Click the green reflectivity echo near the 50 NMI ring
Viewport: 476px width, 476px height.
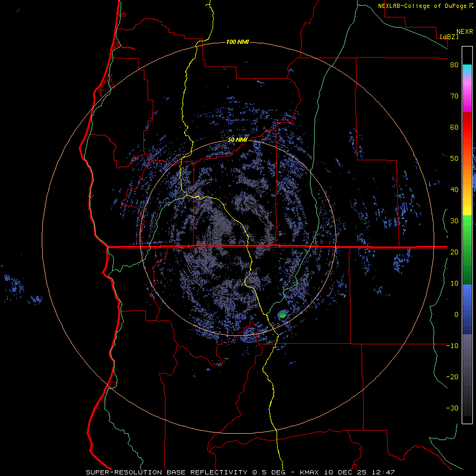tap(282, 315)
